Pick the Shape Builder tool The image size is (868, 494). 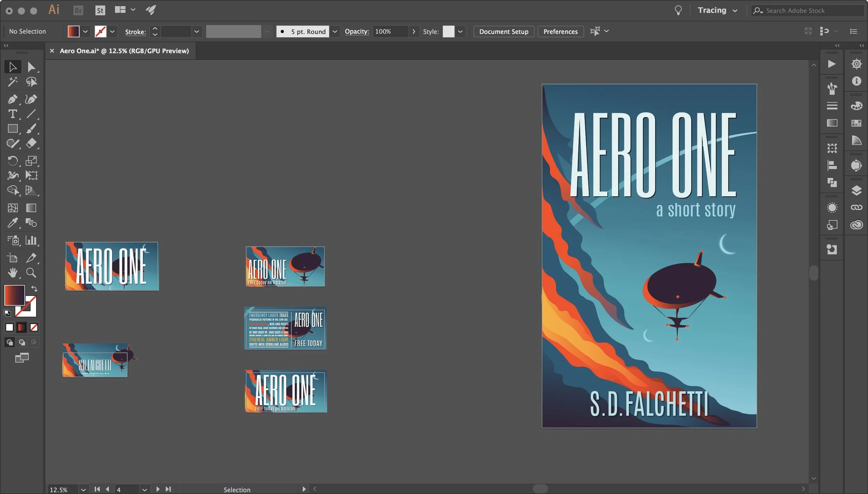pos(13,190)
